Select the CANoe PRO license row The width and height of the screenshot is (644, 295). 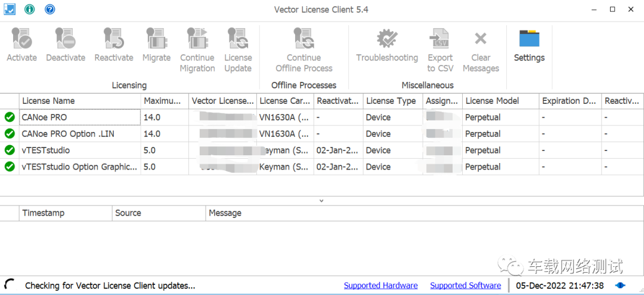[x=322, y=117]
